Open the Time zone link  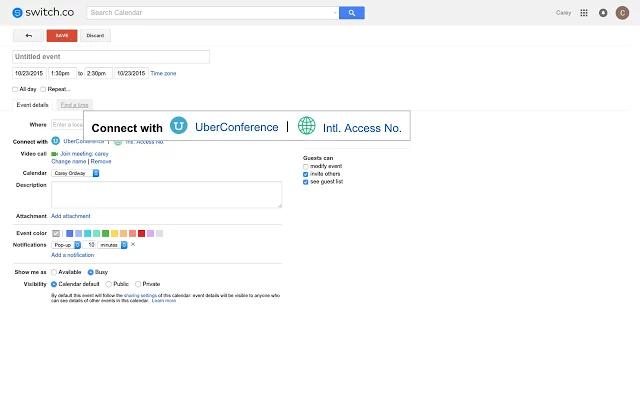pos(163,73)
